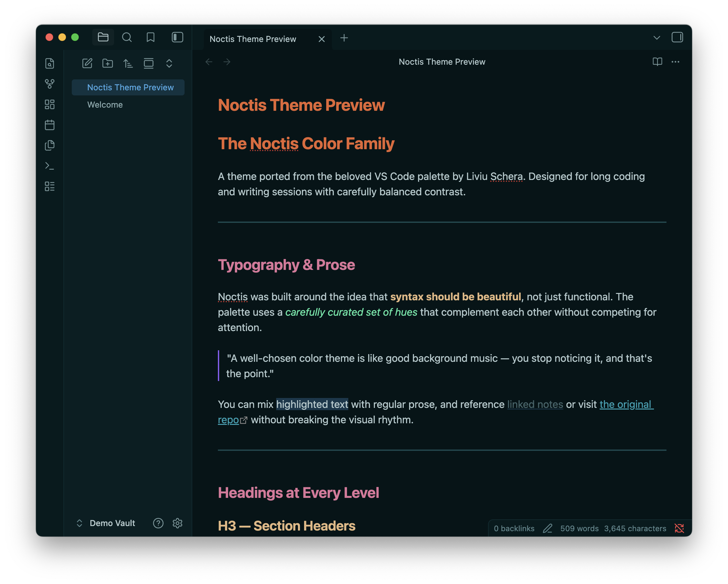Select the Noctis Theme Preview tab
This screenshot has width=728, height=584.
tap(268, 39)
